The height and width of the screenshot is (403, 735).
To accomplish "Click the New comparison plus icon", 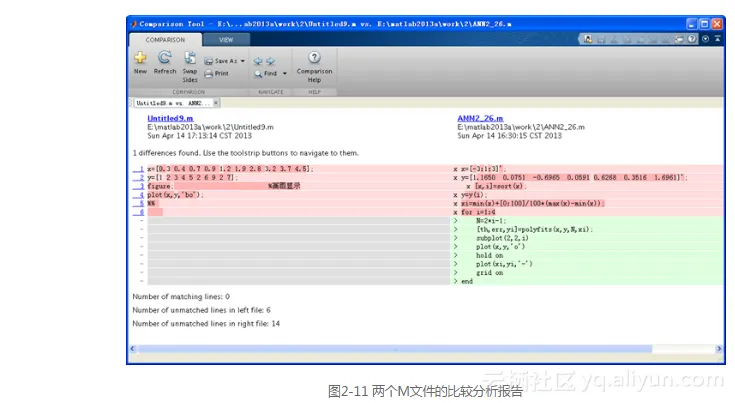I will [140, 58].
